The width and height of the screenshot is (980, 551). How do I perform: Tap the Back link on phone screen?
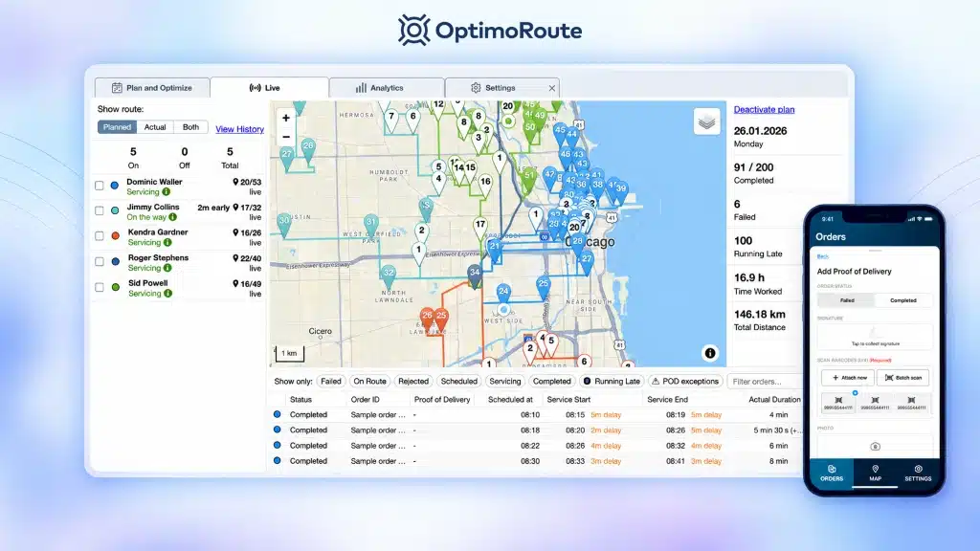point(822,256)
